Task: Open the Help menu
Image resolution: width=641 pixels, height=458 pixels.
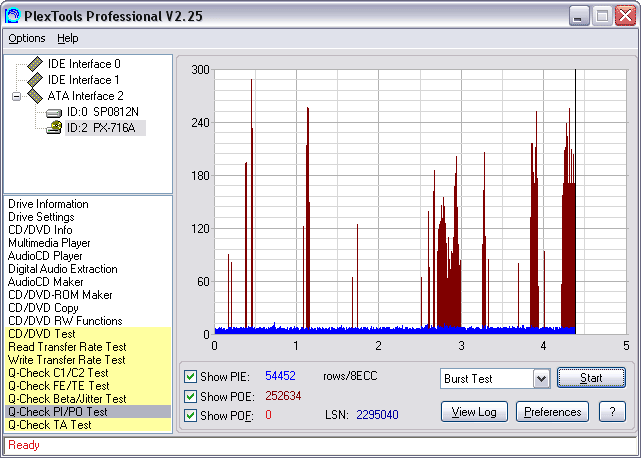Action: click(x=67, y=38)
